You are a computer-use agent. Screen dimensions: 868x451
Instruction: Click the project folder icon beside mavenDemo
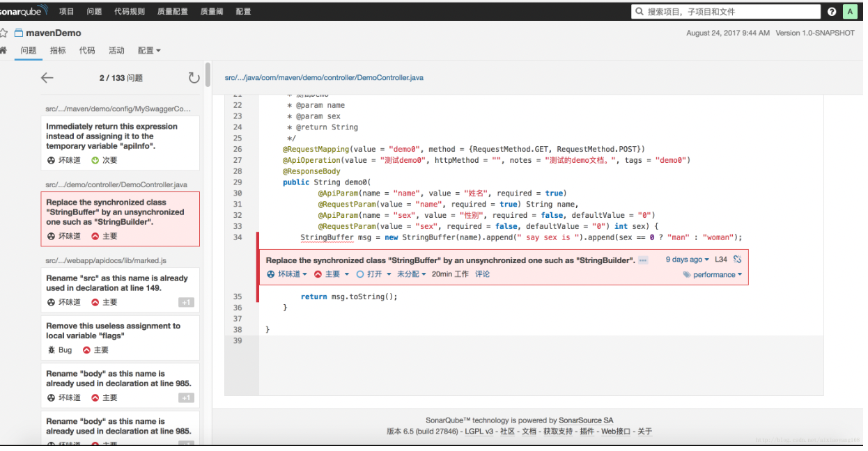(x=19, y=33)
